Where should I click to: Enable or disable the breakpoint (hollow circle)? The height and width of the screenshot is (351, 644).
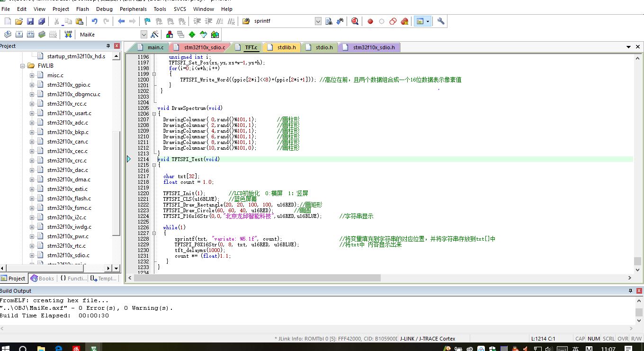pyautogui.click(x=382, y=21)
